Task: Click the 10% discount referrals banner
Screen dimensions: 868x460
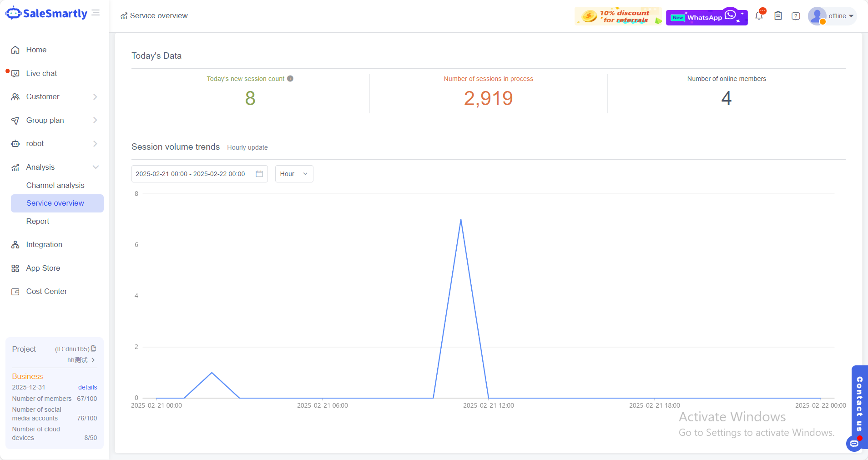Action: [x=618, y=16]
